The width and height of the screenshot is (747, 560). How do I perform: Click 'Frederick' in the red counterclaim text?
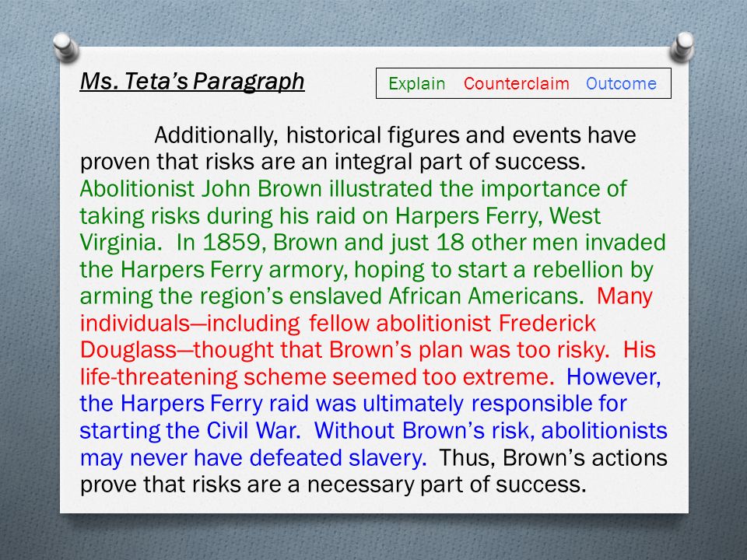click(547, 323)
